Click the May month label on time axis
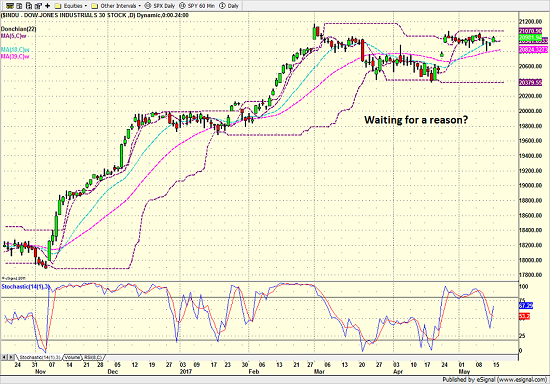This screenshot has width=550, height=384. 464,372
